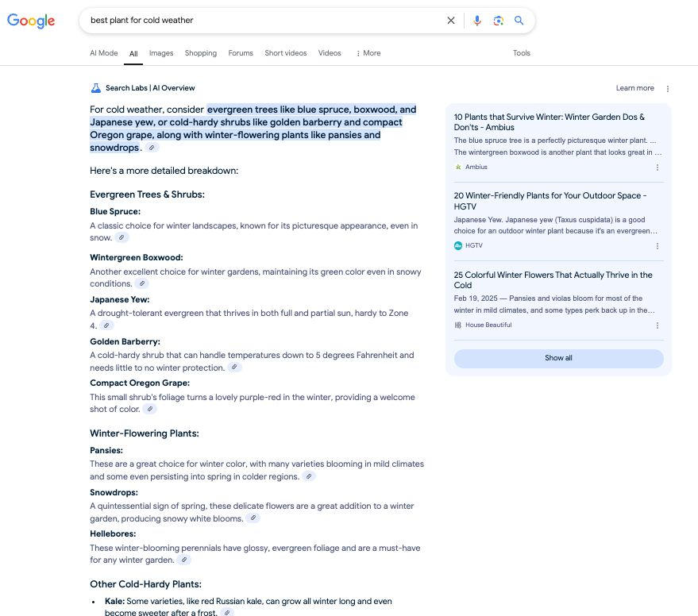
Task: Switch to the AI Mode tab
Action: pyautogui.click(x=104, y=53)
